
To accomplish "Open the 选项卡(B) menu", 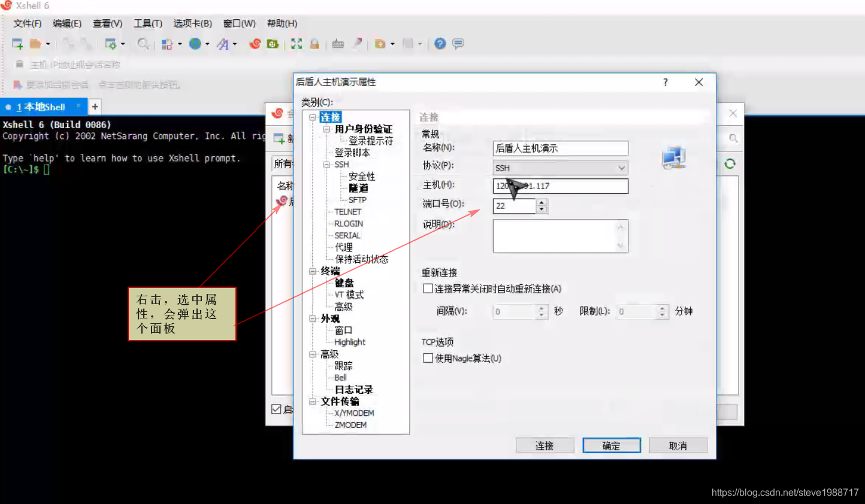I will pyautogui.click(x=192, y=23).
